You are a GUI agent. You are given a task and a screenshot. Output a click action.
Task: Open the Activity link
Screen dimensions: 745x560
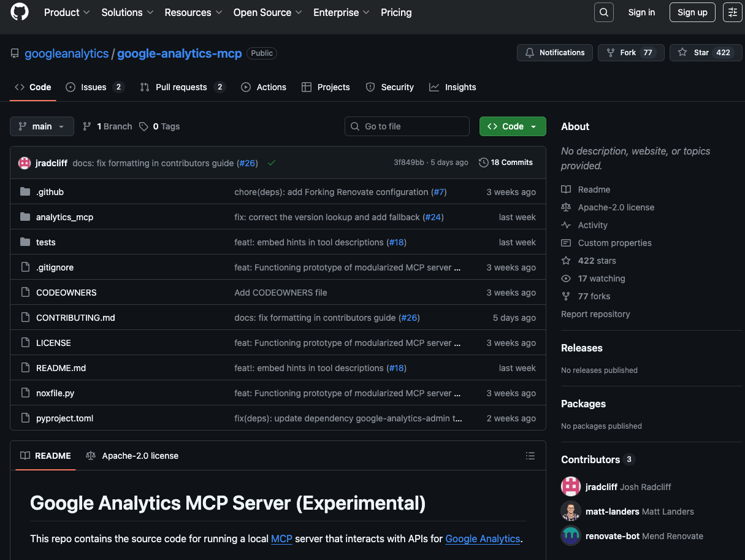pos(584,225)
